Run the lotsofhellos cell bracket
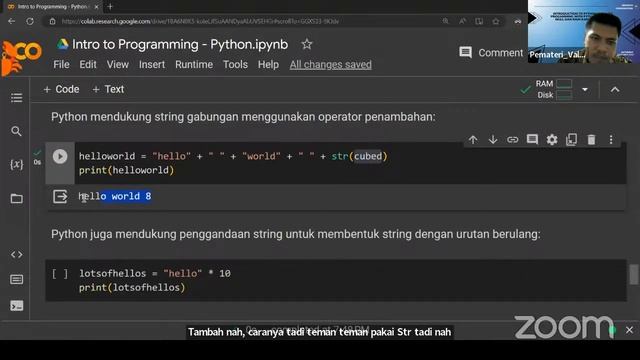This screenshot has height=360, width=640. [60, 273]
